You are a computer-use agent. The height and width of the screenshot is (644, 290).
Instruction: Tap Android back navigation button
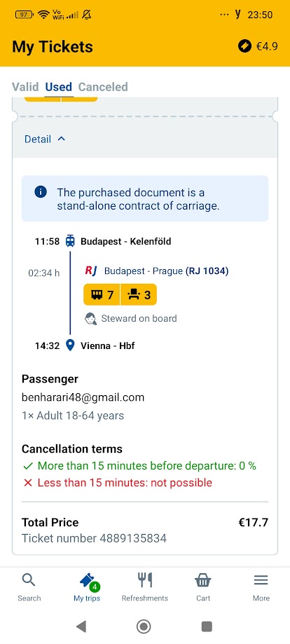81,626
